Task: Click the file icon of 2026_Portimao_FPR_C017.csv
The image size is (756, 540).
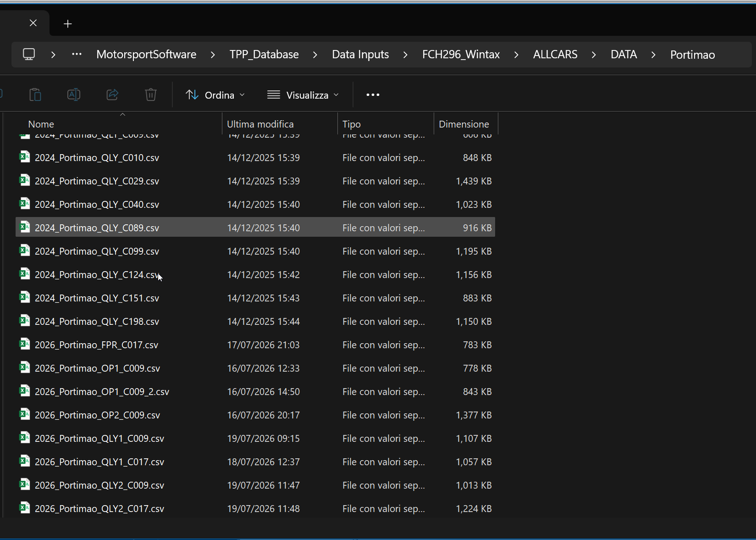Action: [x=25, y=344]
